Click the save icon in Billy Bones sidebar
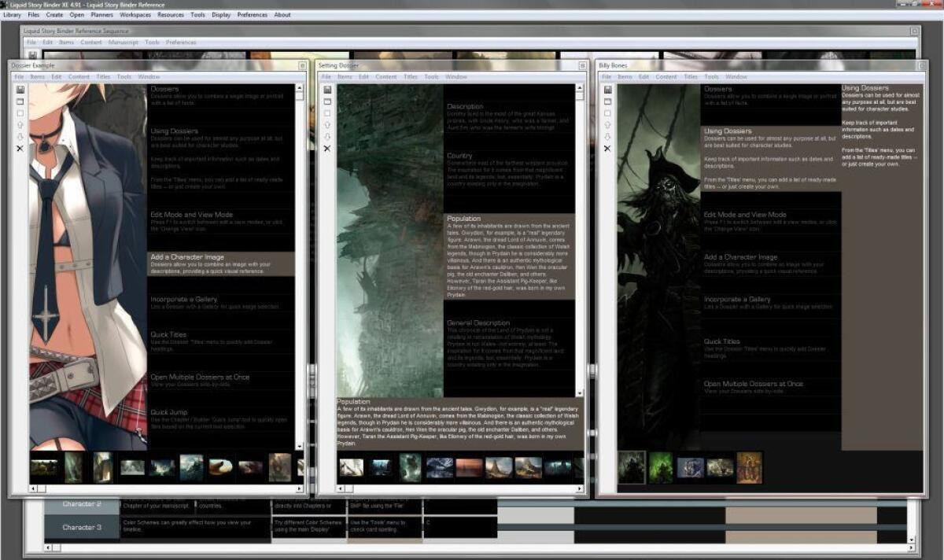 [x=608, y=89]
